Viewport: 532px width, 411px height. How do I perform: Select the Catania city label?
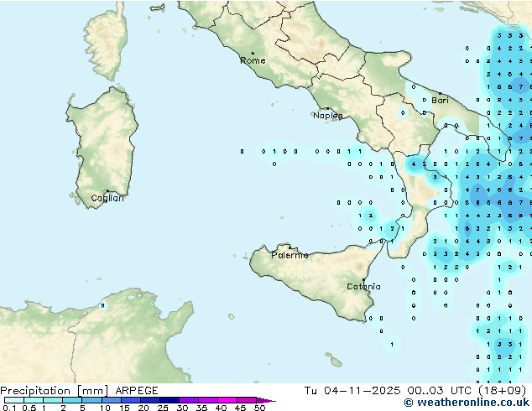pos(363,287)
